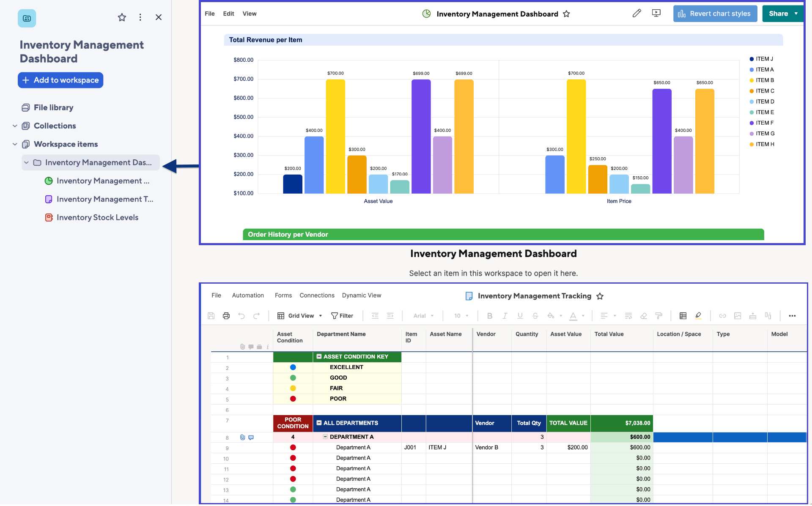Open the View menu in the dashboard
Viewport: 812px width, 506px height.
(x=250, y=13)
